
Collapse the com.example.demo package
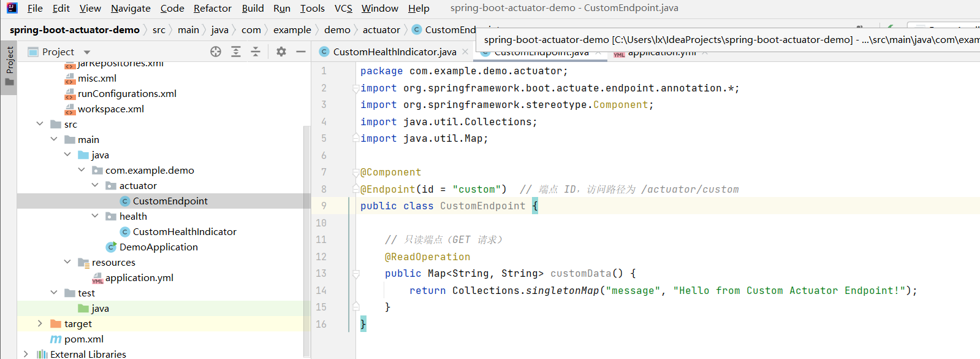click(82, 170)
